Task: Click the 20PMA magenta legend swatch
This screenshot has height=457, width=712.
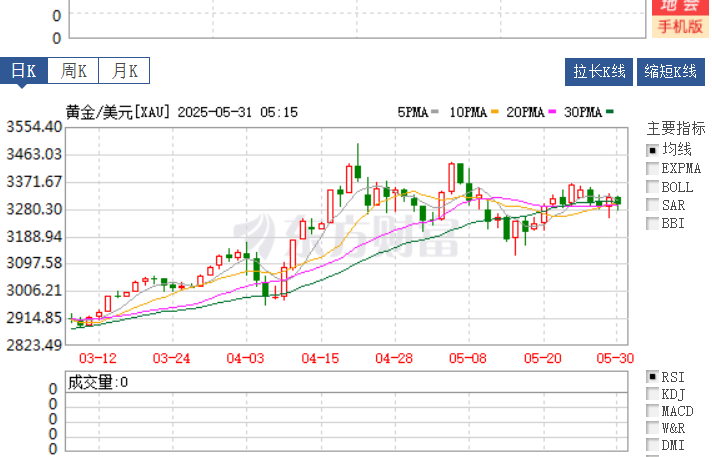Action: coord(552,112)
